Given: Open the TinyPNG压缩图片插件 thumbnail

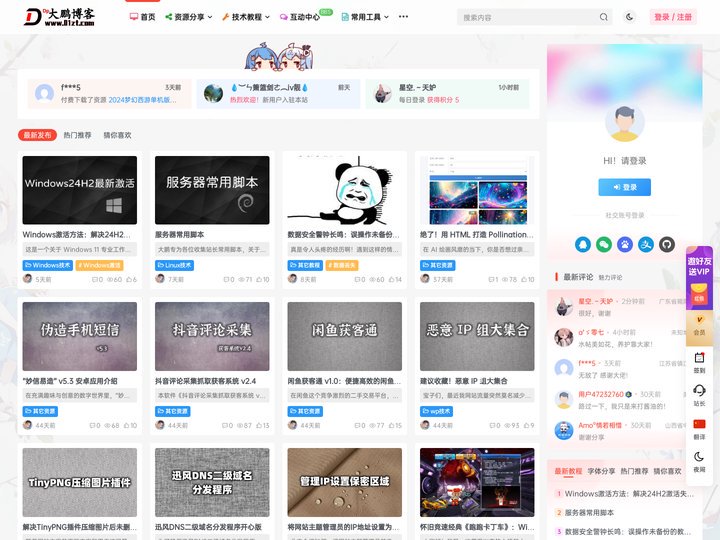Looking at the screenshot, I should pos(79,482).
